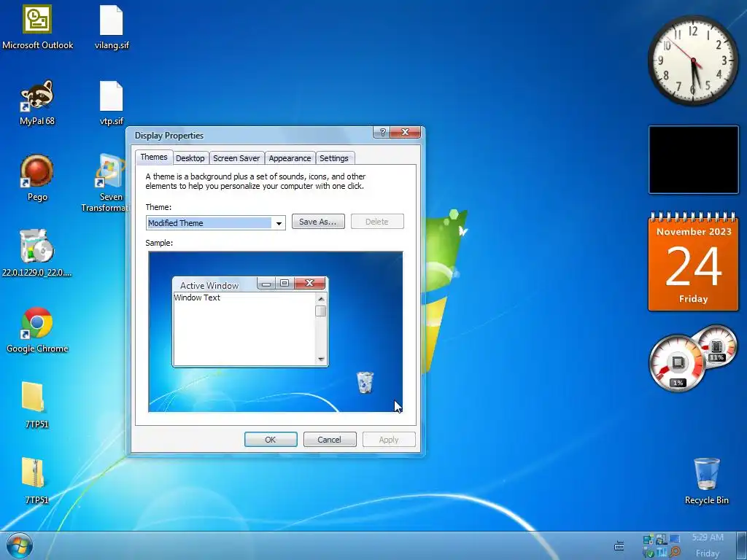747x560 pixels.
Task: Open the Screen Saver tab
Action: 236,158
